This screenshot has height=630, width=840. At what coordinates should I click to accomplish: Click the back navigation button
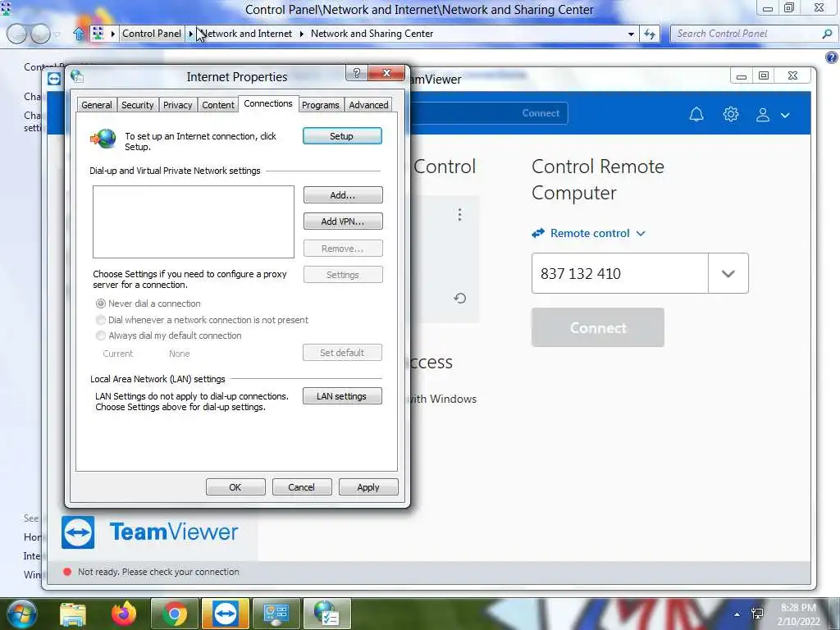(16, 34)
